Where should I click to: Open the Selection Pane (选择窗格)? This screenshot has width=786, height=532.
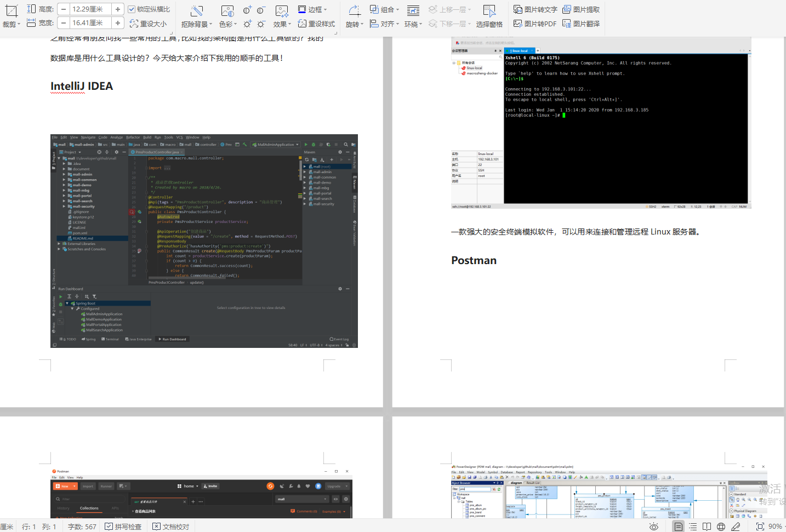tap(489, 11)
